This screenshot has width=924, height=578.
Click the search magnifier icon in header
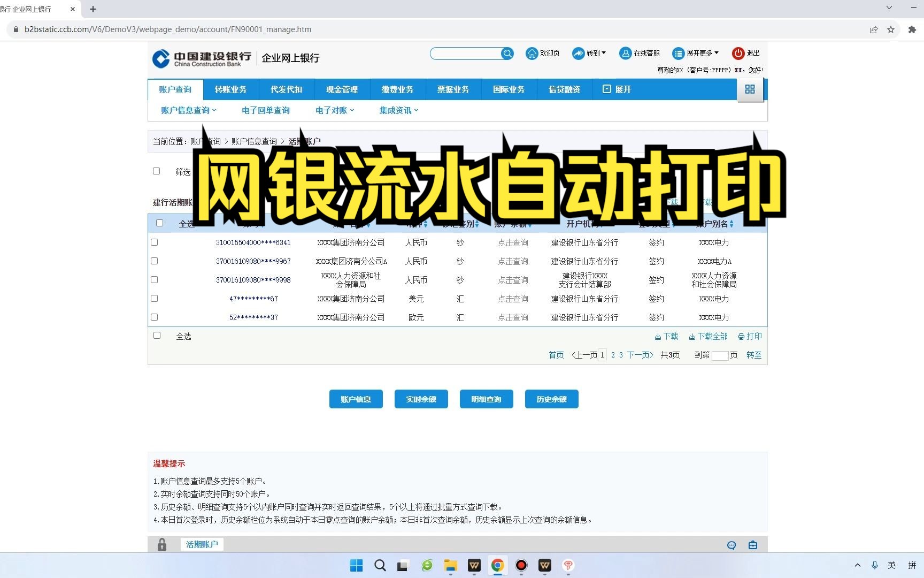[507, 54]
